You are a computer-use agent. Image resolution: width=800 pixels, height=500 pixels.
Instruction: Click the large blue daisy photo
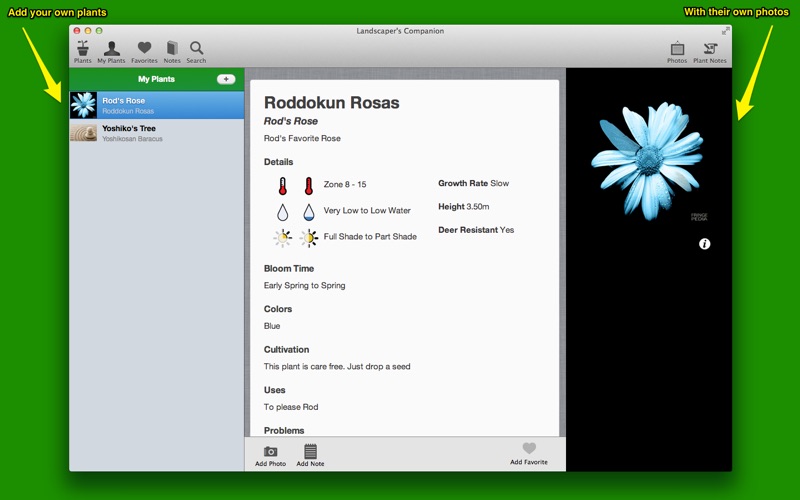click(x=648, y=161)
